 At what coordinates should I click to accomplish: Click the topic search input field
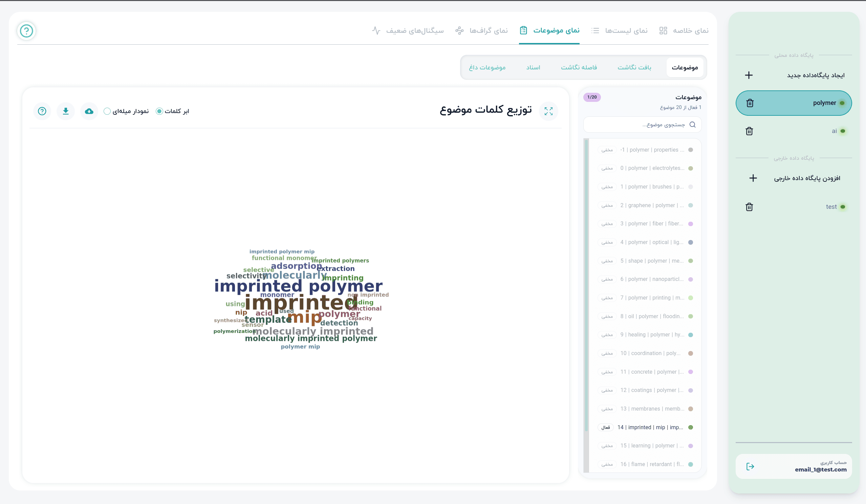(642, 125)
